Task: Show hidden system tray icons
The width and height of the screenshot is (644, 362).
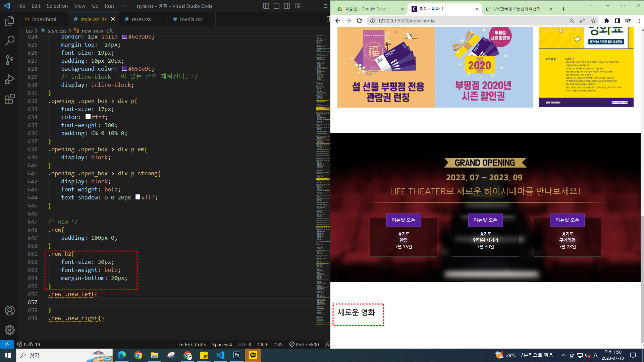Action: coord(563,355)
